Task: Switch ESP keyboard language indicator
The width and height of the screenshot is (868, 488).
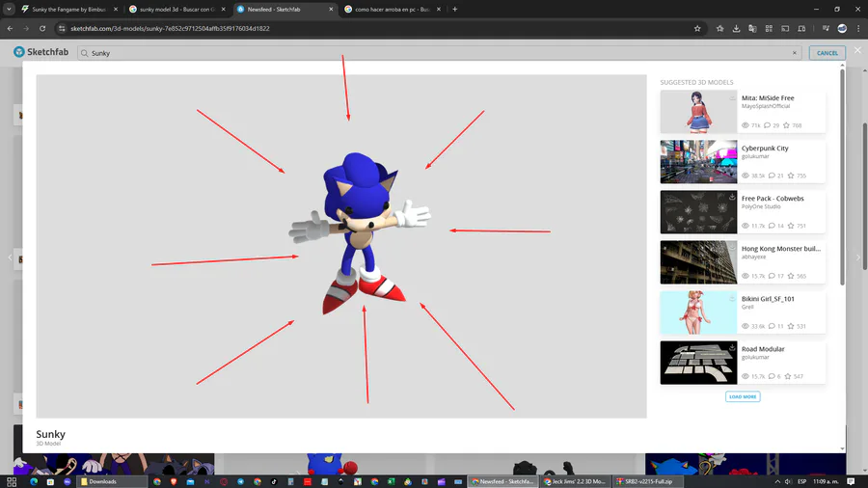Action: tap(801, 482)
